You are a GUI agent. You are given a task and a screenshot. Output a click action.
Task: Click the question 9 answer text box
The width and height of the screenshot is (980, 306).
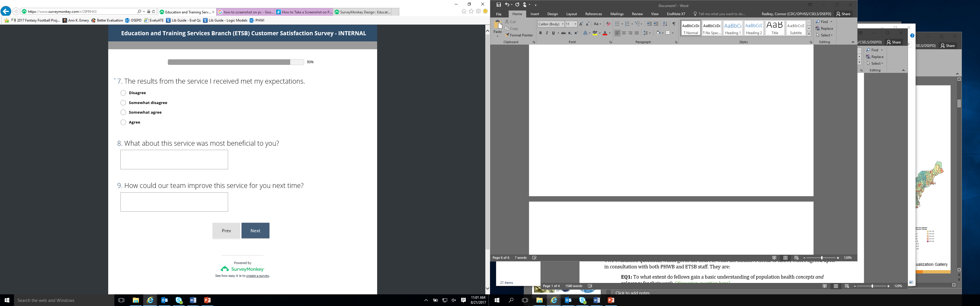174,202
